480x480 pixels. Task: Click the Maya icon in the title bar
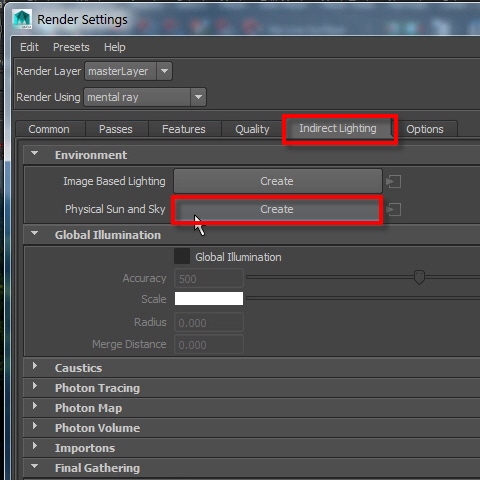(22, 19)
